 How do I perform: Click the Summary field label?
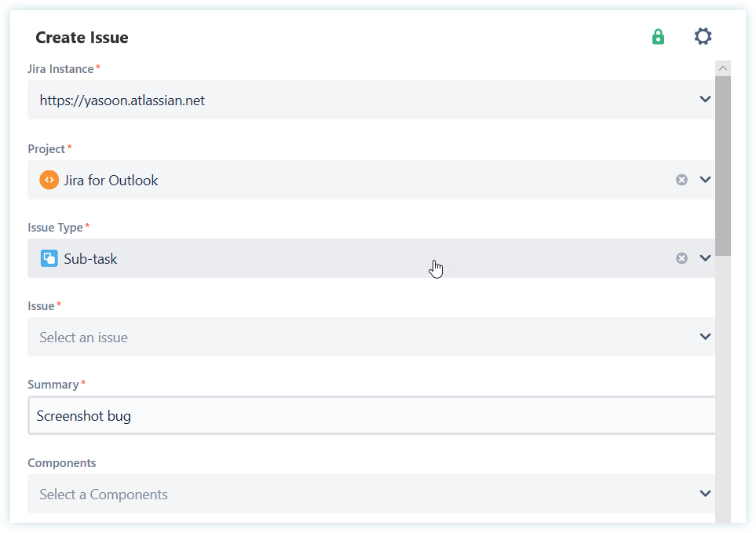point(53,385)
